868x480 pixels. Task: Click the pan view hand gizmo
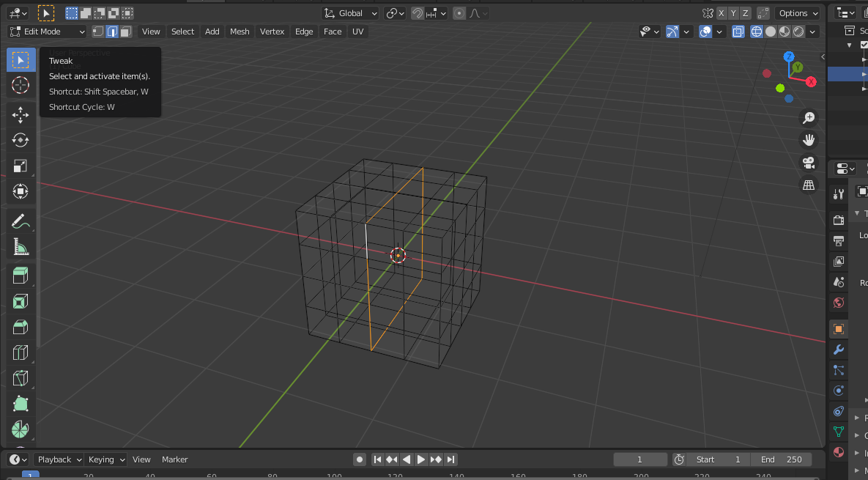coord(809,140)
